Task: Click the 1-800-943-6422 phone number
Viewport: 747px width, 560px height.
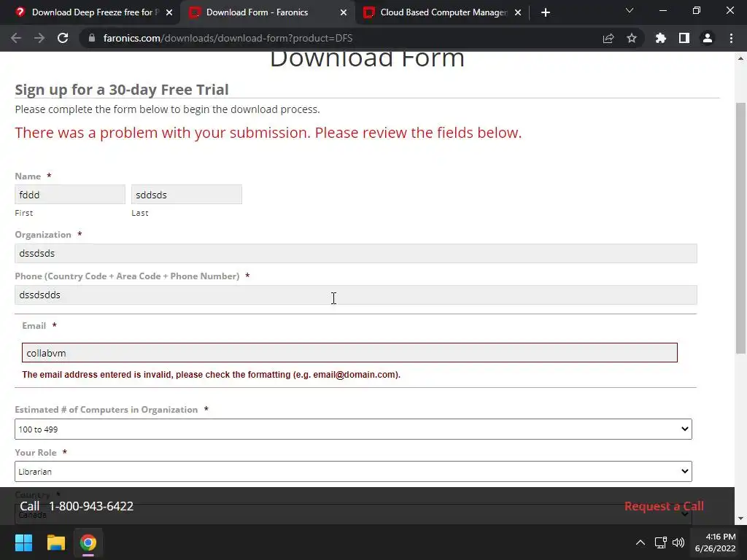Action: [x=91, y=506]
